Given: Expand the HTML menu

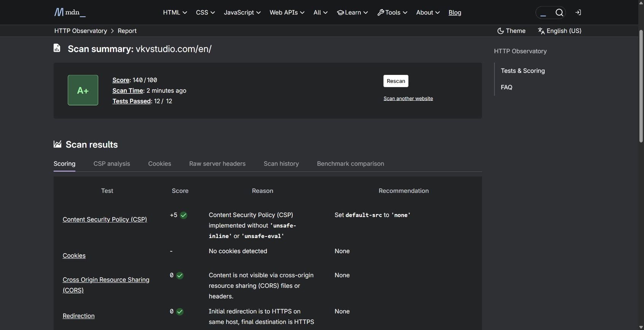Looking at the screenshot, I should pos(175,13).
